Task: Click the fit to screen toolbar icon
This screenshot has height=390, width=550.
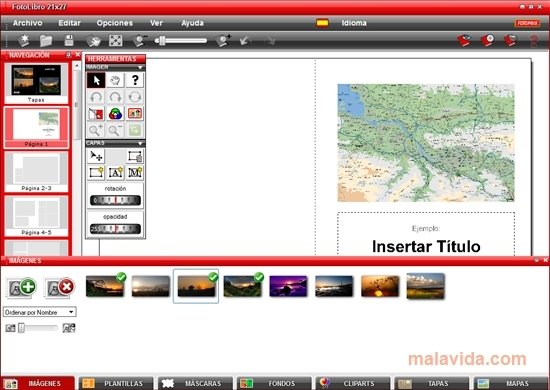Action: tap(115, 40)
